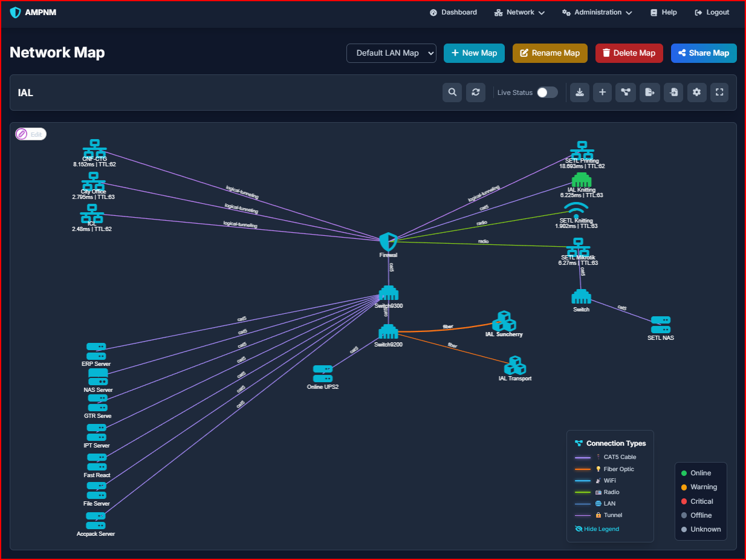This screenshot has height=560, width=746.
Task: Select the IAL Suncherry cubes node
Action: [x=504, y=321]
